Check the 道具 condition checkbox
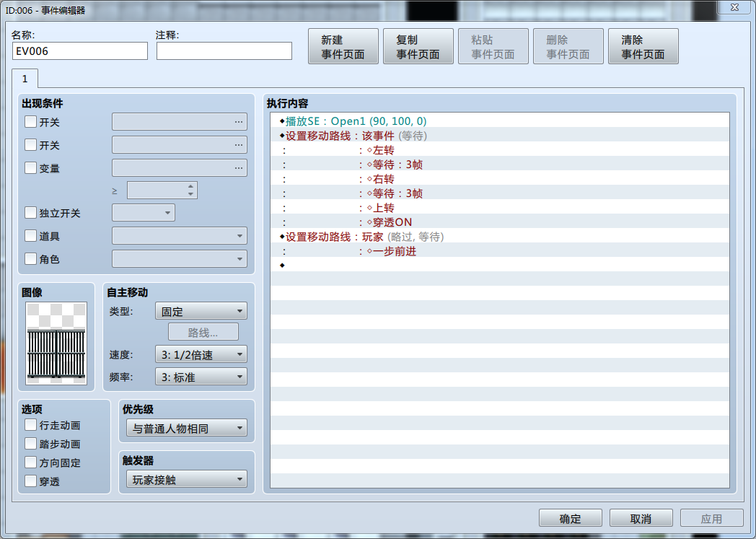 [30, 236]
